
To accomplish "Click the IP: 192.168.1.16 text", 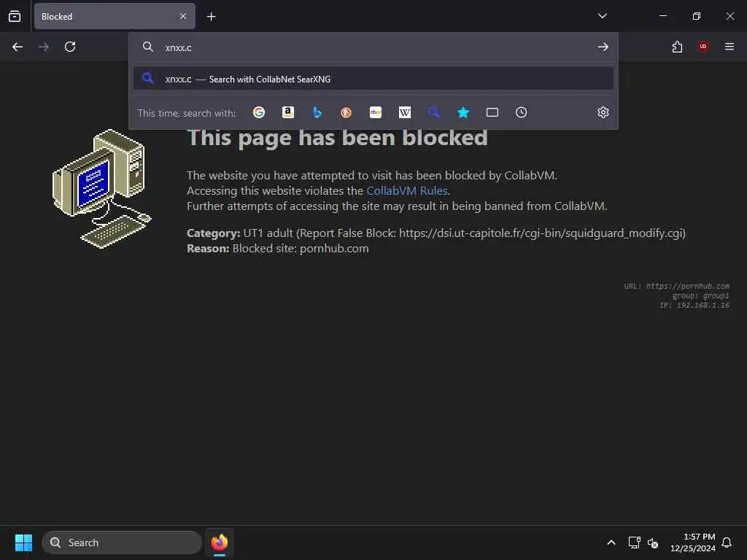I will pyautogui.click(x=694, y=306).
